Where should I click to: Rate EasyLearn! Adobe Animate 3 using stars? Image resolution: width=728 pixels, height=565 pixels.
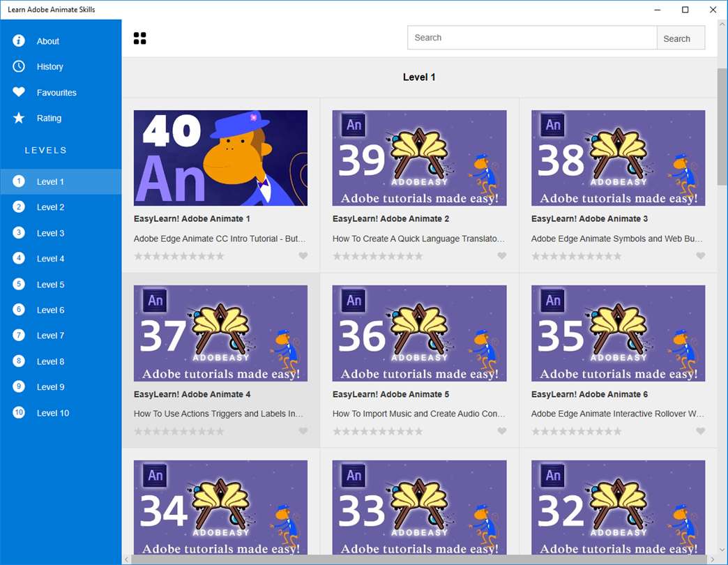pyautogui.click(x=576, y=256)
